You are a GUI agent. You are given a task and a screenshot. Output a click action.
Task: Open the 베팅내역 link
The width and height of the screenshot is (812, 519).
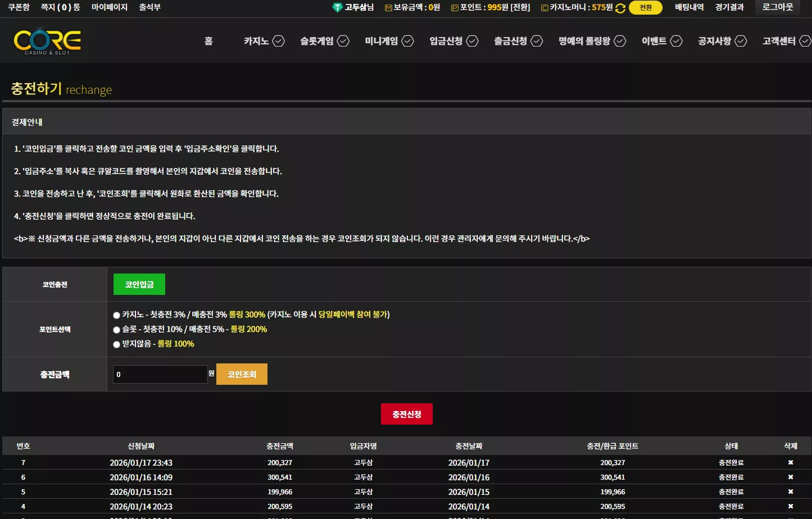click(x=689, y=7)
